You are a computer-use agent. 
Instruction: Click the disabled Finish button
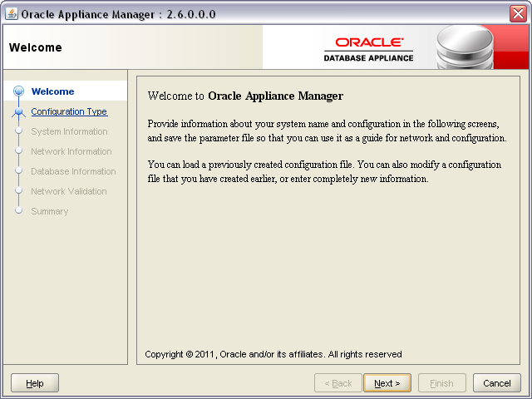pyautogui.click(x=441, y=383)
